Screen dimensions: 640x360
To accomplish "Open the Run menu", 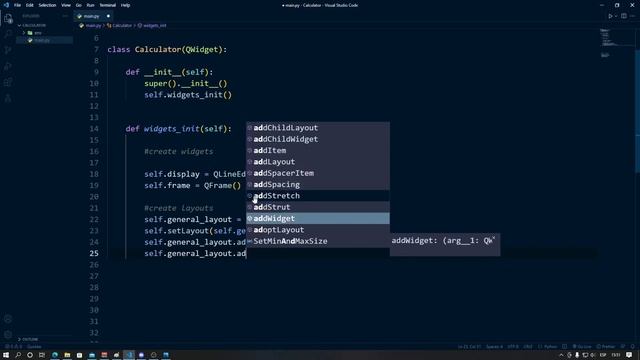I will pos(90,5).
